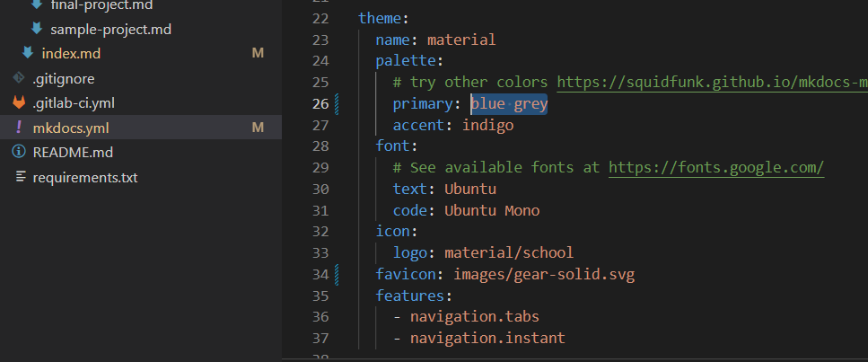
Task: Click line number 30 in gutter
Action: click(x=320, y=189)
